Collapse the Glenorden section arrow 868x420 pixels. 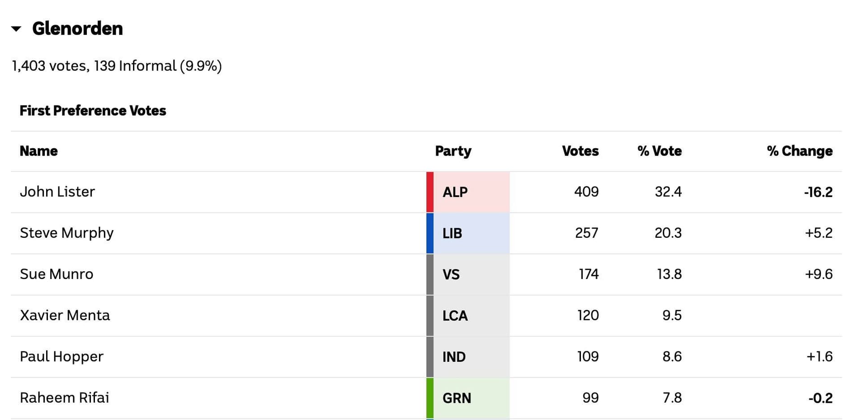coord(16,29)
